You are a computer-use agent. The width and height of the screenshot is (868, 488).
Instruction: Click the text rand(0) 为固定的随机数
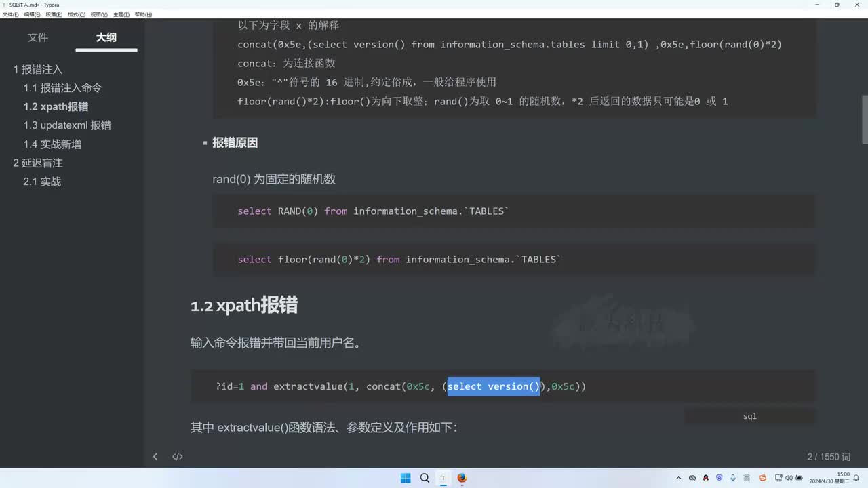(x=274, y=179)
